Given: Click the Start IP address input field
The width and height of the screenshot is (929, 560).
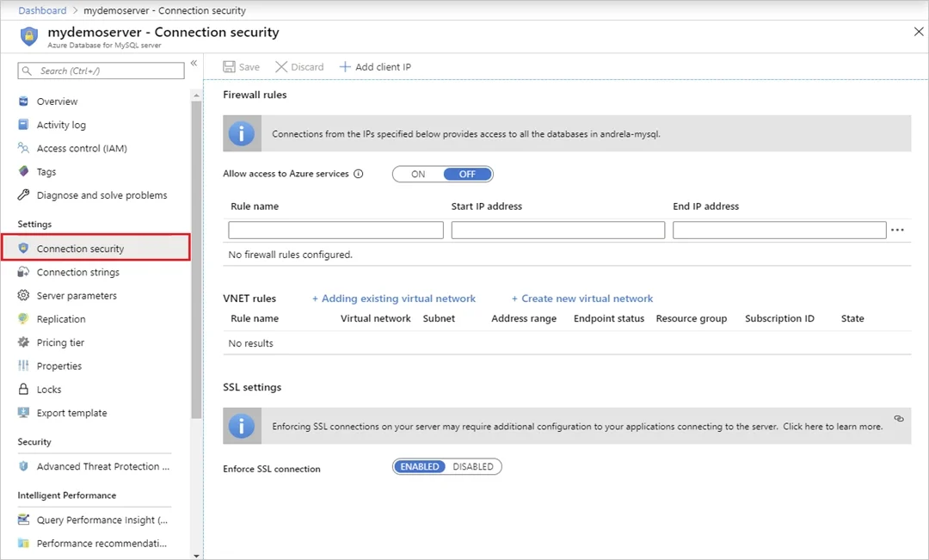Looking at the screenshot, I should pos(558,230).
